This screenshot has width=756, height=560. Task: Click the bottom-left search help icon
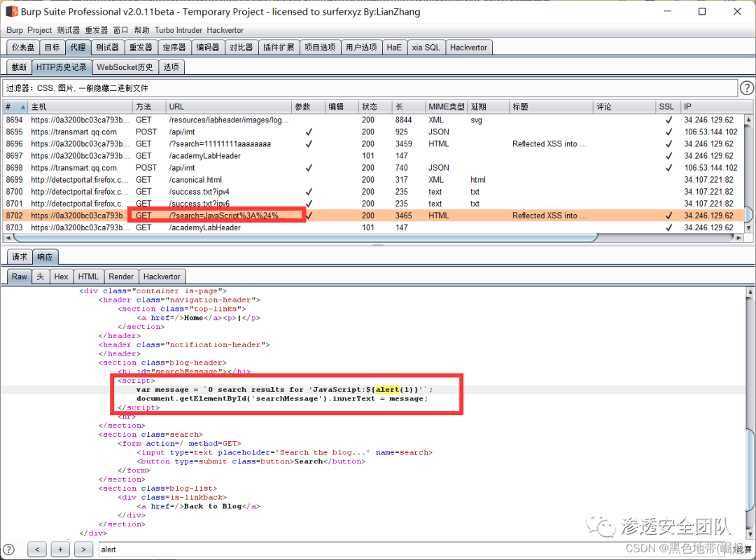pyautogui.click(x=8, y=549)
